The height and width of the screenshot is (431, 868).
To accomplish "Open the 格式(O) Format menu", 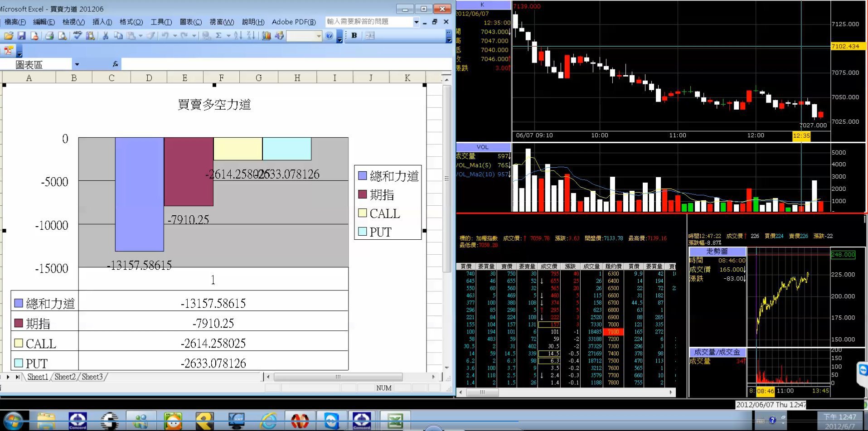I will tap(131, 22).
